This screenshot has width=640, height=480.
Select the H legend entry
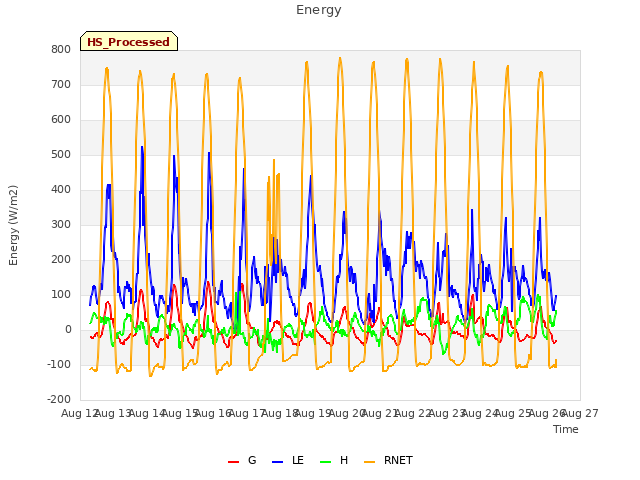[x=334, y=460]
